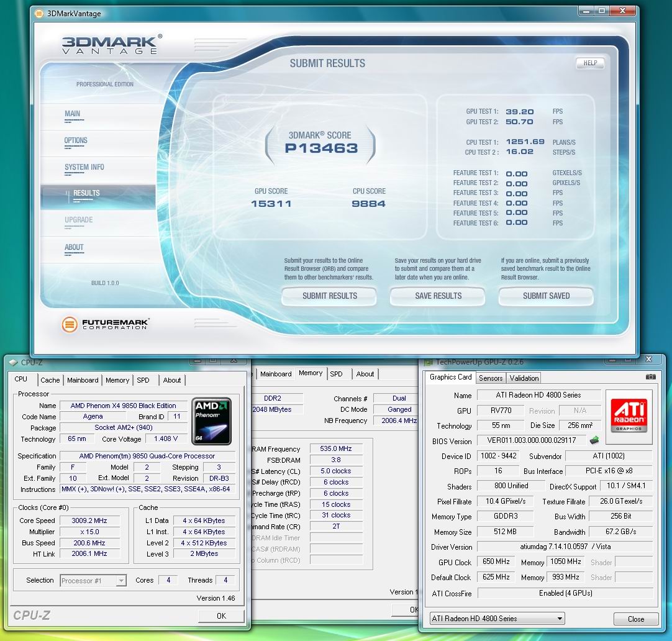This screenshot has height=641, width=672.
Task: Click the Bus Interface value PCI-E x16 @ x8
Action: 609,471
